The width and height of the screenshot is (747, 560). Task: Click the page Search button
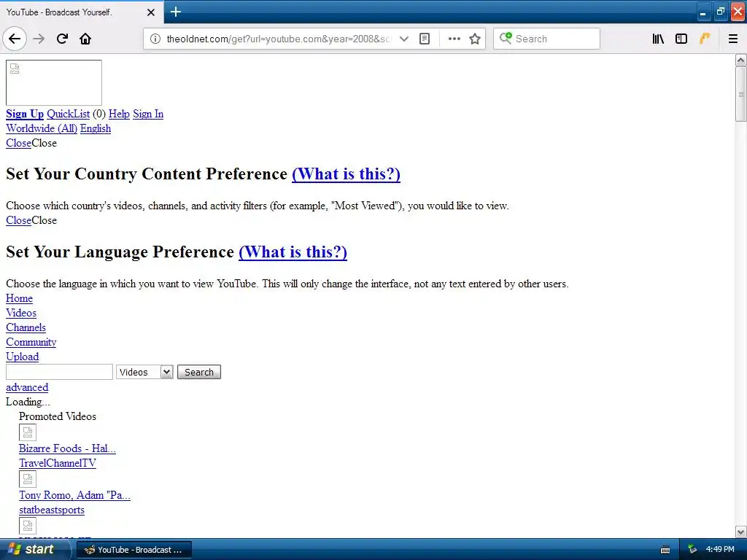199,372
